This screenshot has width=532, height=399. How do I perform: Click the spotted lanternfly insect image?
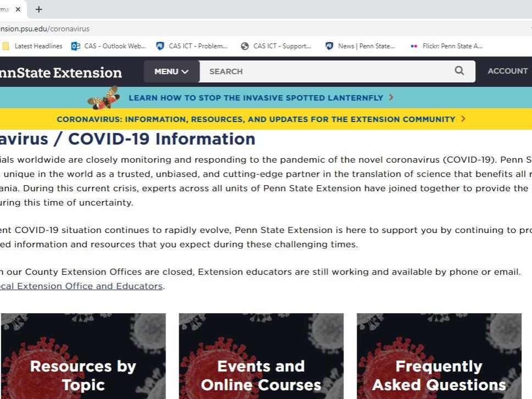pos(103,98)
